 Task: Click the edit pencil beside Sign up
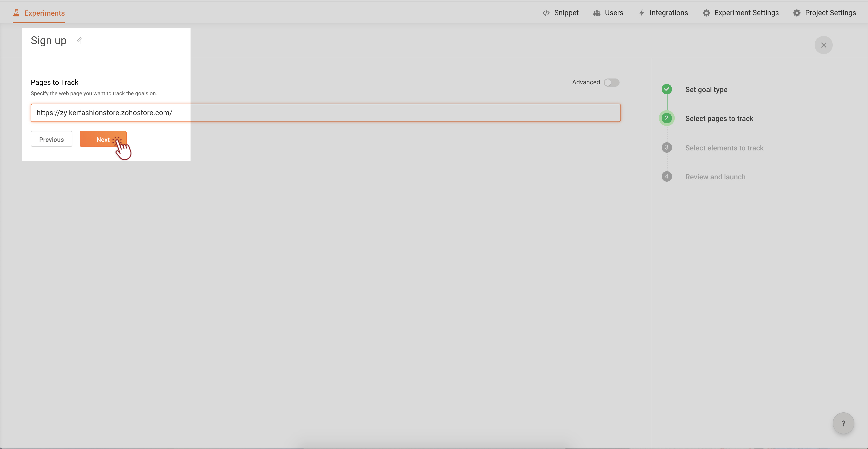coord(78,41)
